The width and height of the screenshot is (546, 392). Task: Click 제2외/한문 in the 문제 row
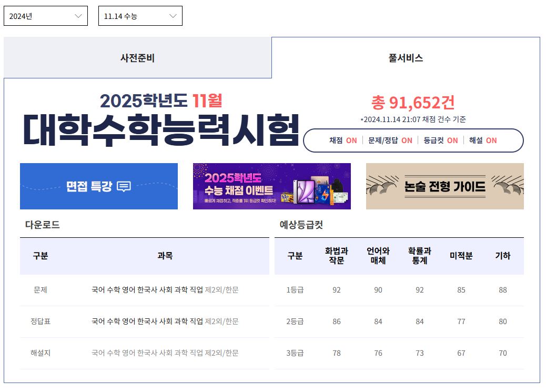coord(223,289)
